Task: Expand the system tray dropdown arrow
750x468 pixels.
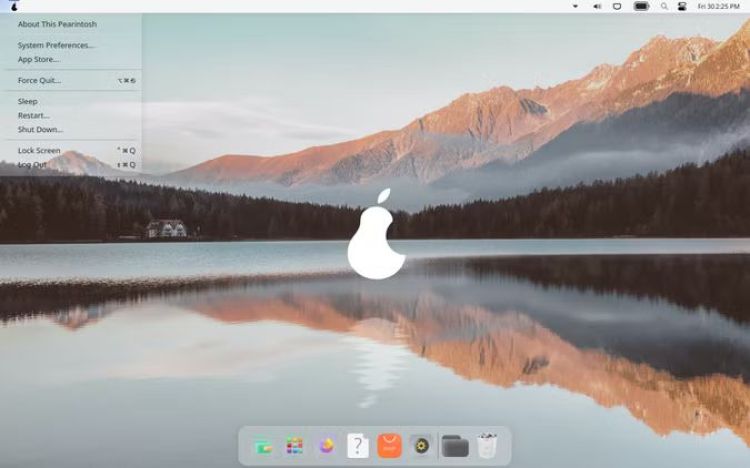Action: click(x=575, y=6)
